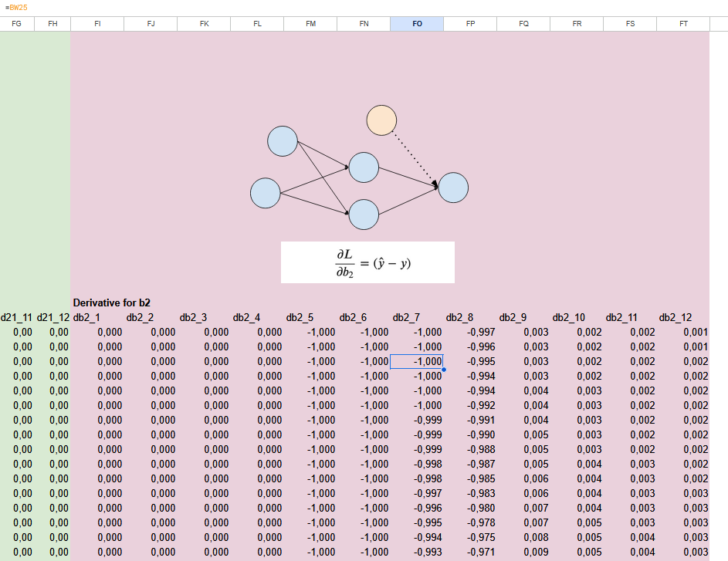
Task: Click column header FQ
Action: click(523, 24)
